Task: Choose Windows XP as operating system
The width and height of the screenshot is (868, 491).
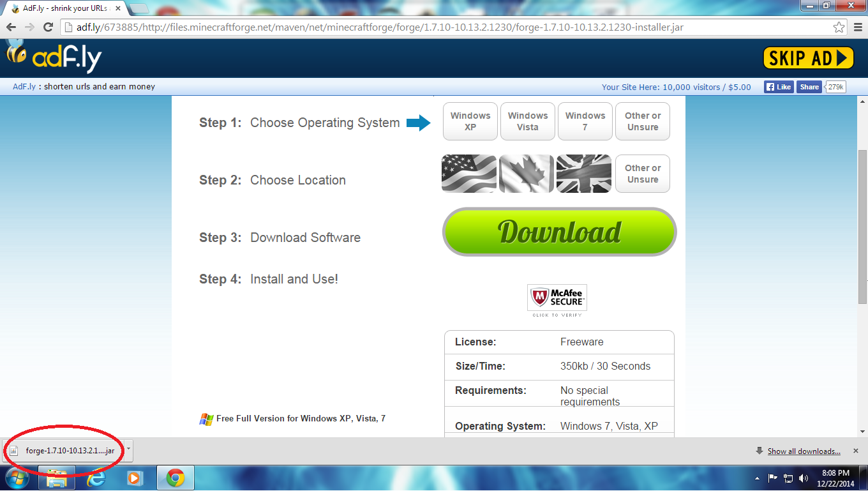Action: (x=470, y=121)
